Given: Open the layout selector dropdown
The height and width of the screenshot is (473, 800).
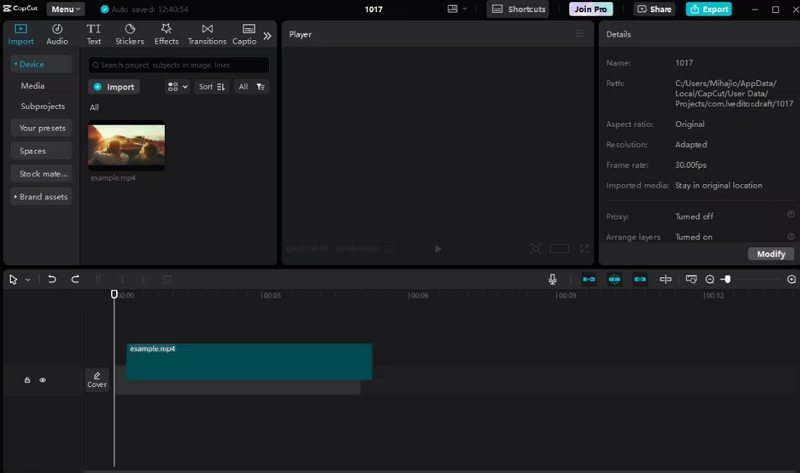Looking at the screenshot, I should tap(457, 9).
